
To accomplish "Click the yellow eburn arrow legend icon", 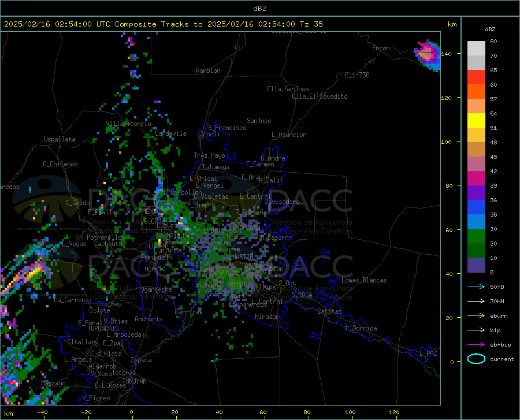I will pos(476,316).
